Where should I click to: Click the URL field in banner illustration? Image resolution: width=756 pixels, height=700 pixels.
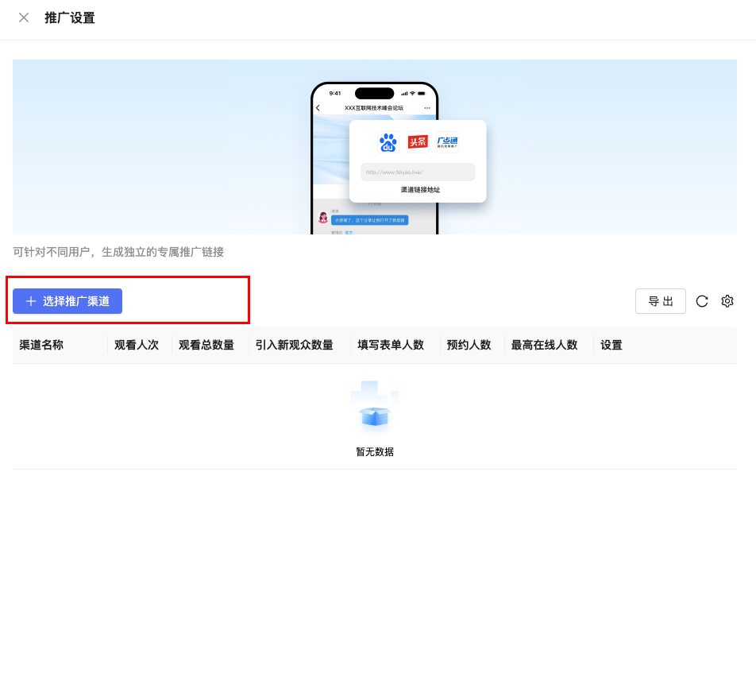click(418, 172)
